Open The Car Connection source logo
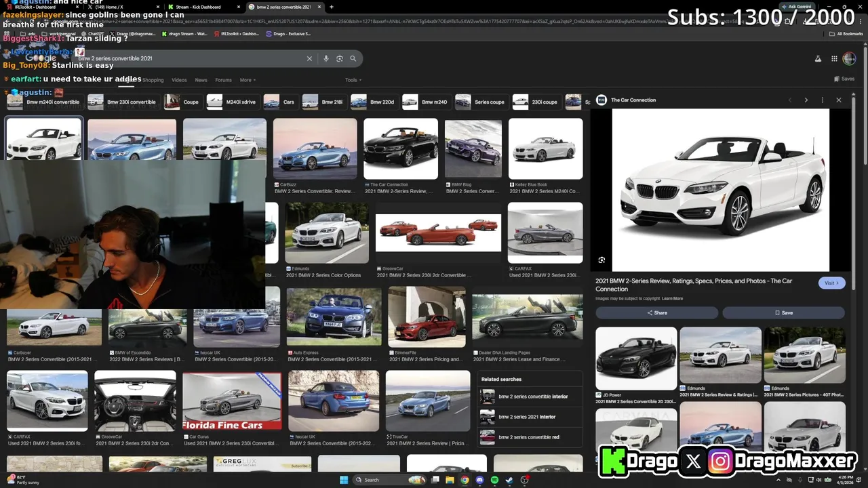Viewport: 868px width, 488px height. pos(601,100)
